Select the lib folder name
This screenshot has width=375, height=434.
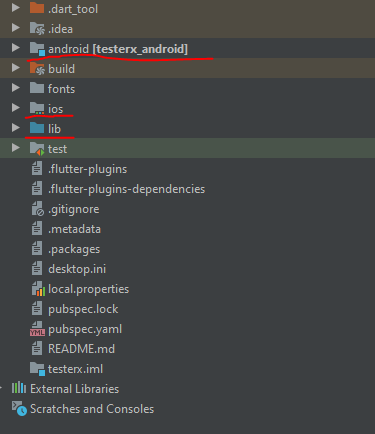[54, 129]
